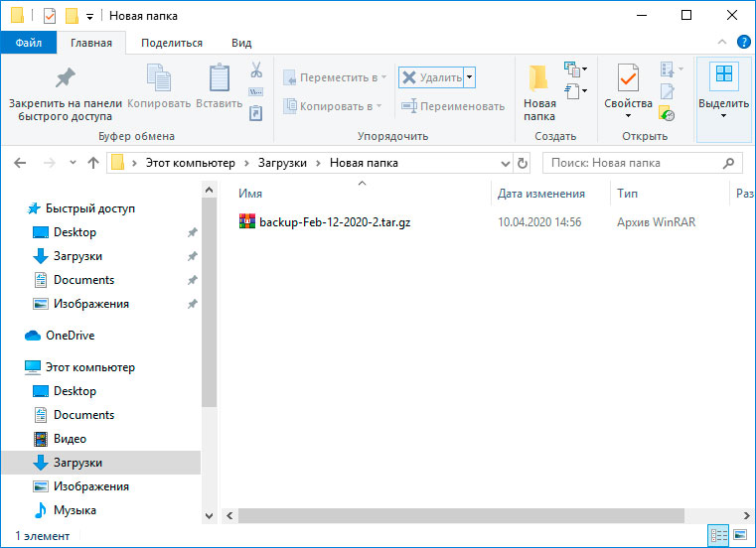The image size is (756, 548).
Task: Click the search magnifier icon
Action: pyautogui.click(x=729, y=163)
